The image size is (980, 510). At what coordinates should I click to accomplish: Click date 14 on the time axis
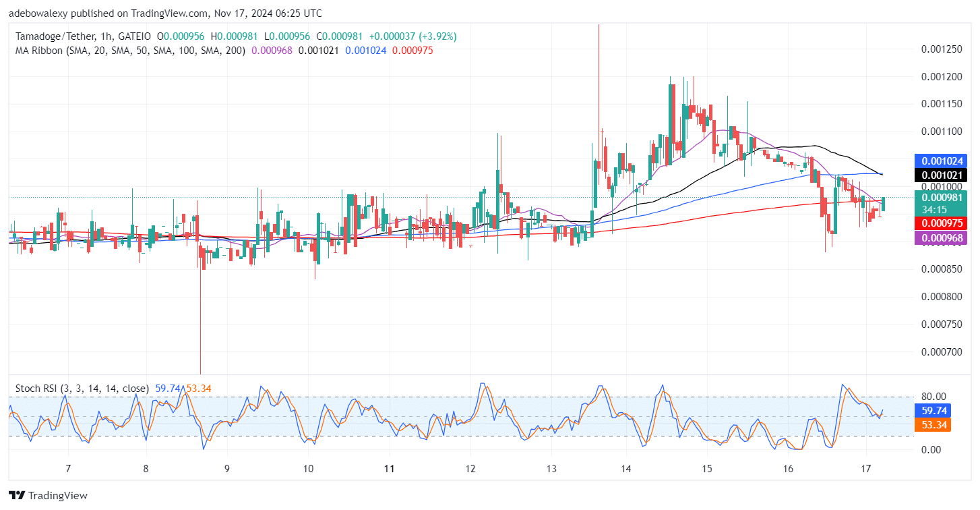626,468
